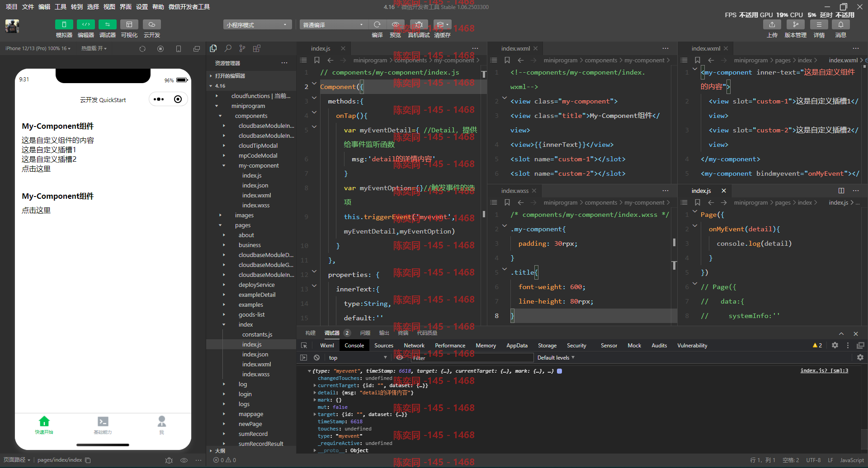Open the index.js? [sm]:3 source link
This screenshot has width=868, height=468.
(824, 370)
